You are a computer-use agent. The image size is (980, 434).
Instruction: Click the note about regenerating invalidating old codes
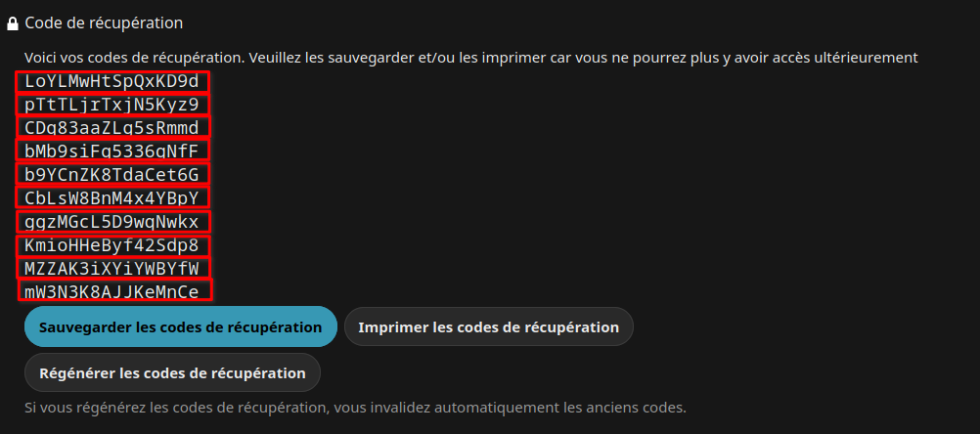[355, 407]
